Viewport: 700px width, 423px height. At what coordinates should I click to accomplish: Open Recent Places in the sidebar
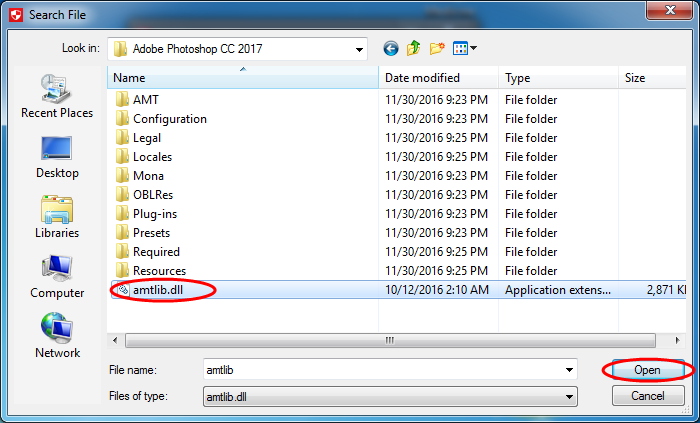click(x=57, y=97)
